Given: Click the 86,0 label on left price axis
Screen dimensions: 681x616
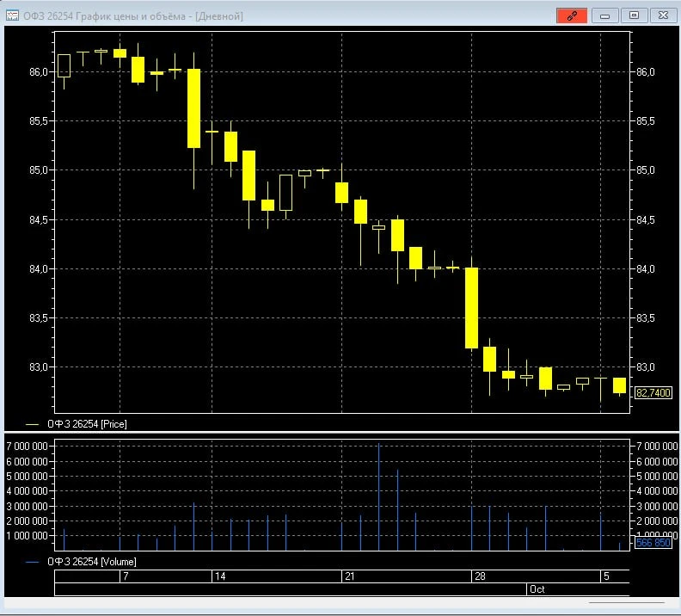Looking at the screenshot, I should coord(38,72).
